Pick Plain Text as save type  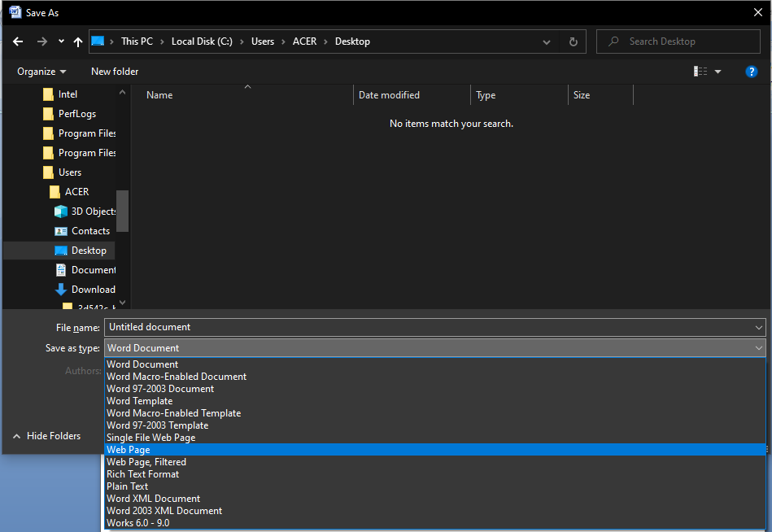pos(128,486)
